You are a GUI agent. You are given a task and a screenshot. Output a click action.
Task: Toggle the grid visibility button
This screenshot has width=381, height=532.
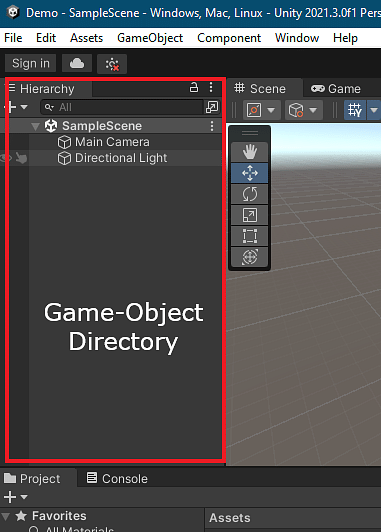[x=355, y=110]
